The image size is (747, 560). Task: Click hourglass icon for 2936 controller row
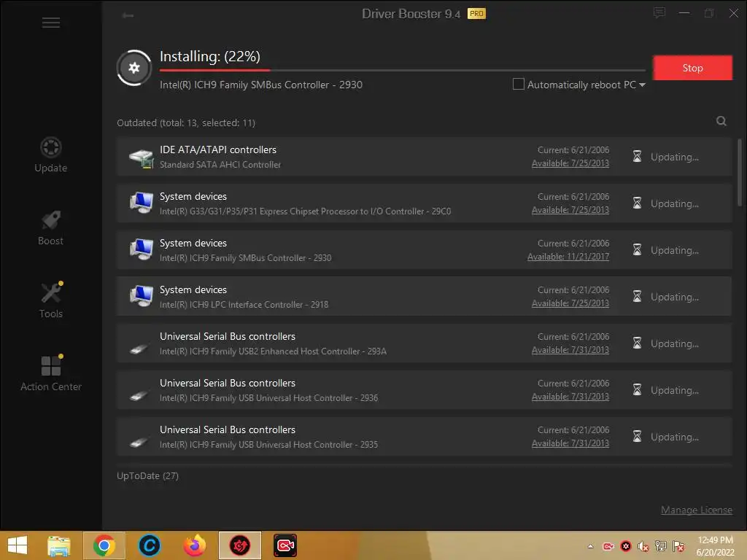(x=637, y=389)
